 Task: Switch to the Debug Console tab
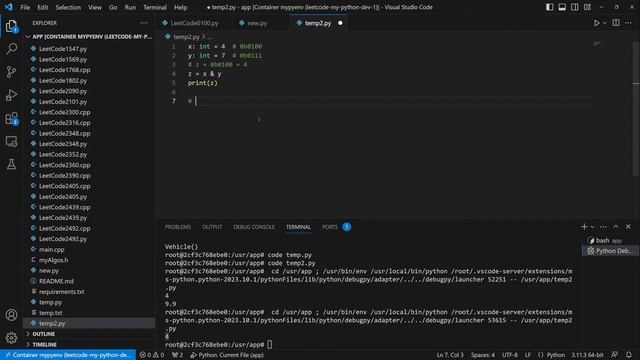point(254,227)
